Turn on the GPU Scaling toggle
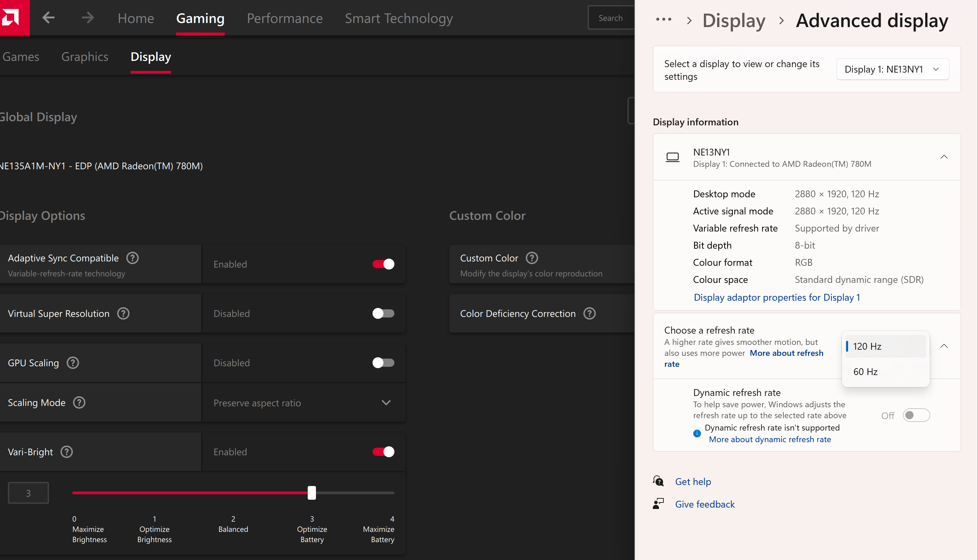This screenshot has height=560, width=978. click(x=383, y=363)
